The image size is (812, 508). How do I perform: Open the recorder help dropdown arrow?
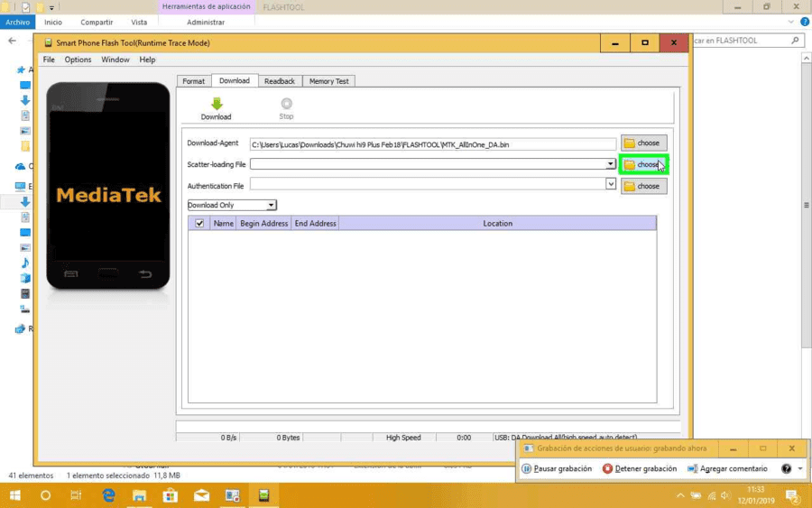point(800,468)
